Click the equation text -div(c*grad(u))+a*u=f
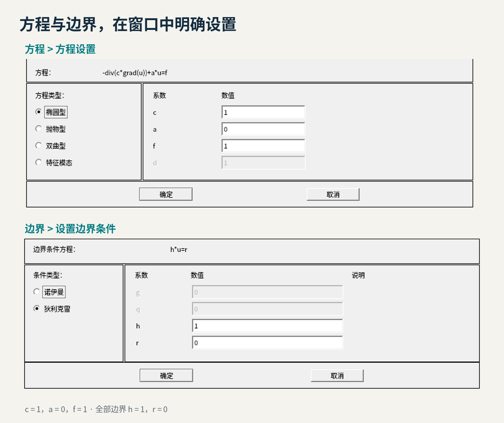Screen dimensions: 504x423 tap(135, 73)
